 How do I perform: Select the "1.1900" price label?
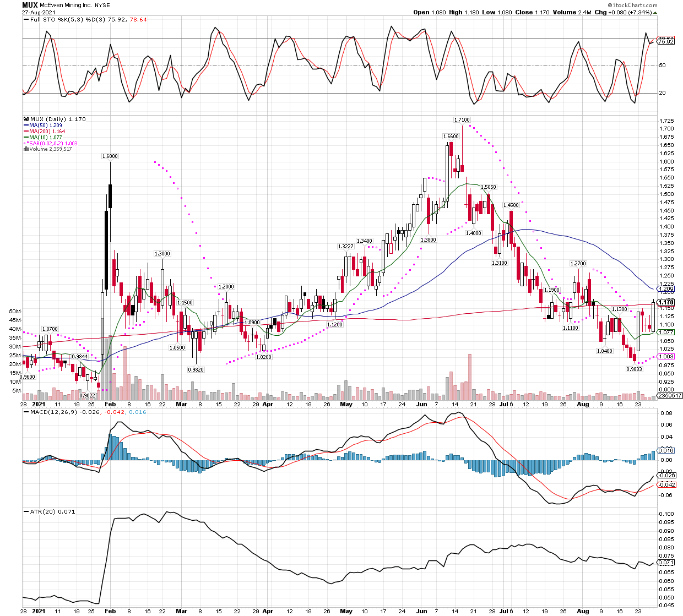[x=552, y=290]
